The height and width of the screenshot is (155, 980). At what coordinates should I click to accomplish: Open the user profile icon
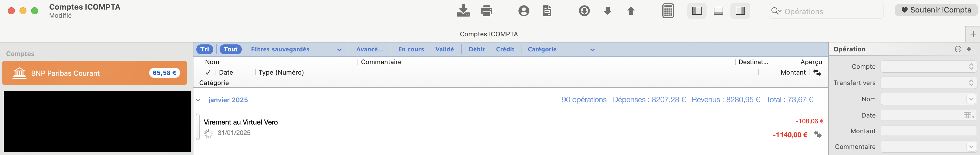pyautogui.click(x=524, y=11)
